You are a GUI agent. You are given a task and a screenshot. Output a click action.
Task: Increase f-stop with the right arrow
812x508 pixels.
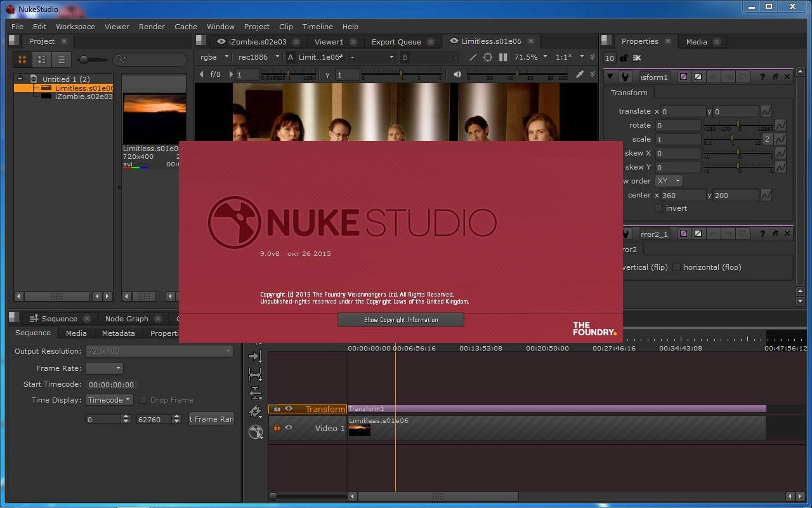click(x=231, y=74)
